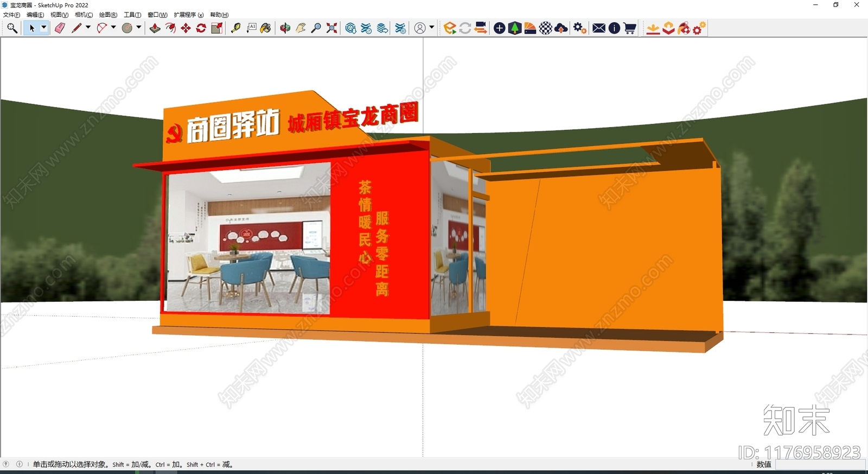Click the red ruby extension icon
Image resolution: width=868 pixels, height=474 pixels.
point(684,28)
